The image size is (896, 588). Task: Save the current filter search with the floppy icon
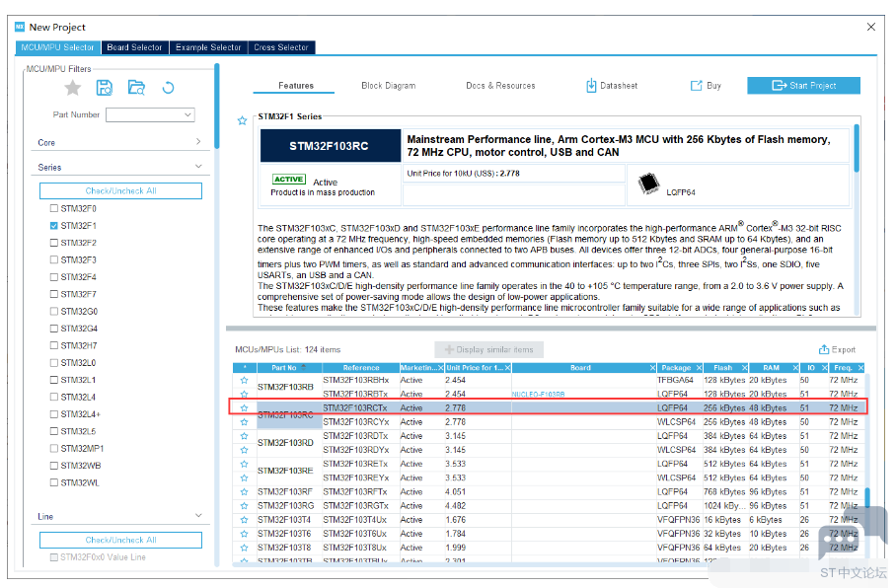105,88
